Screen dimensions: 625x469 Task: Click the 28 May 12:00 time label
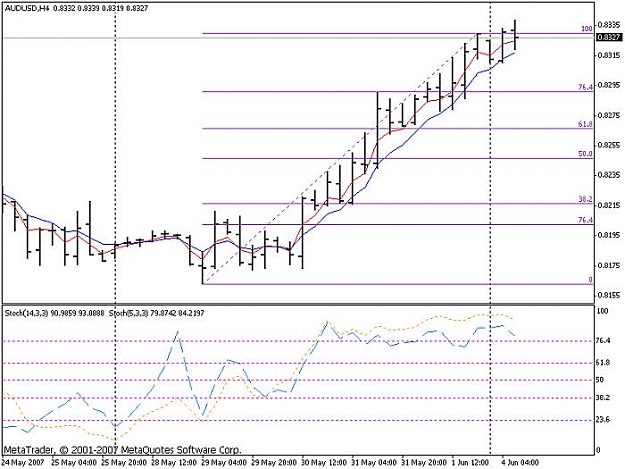point(174,463)
